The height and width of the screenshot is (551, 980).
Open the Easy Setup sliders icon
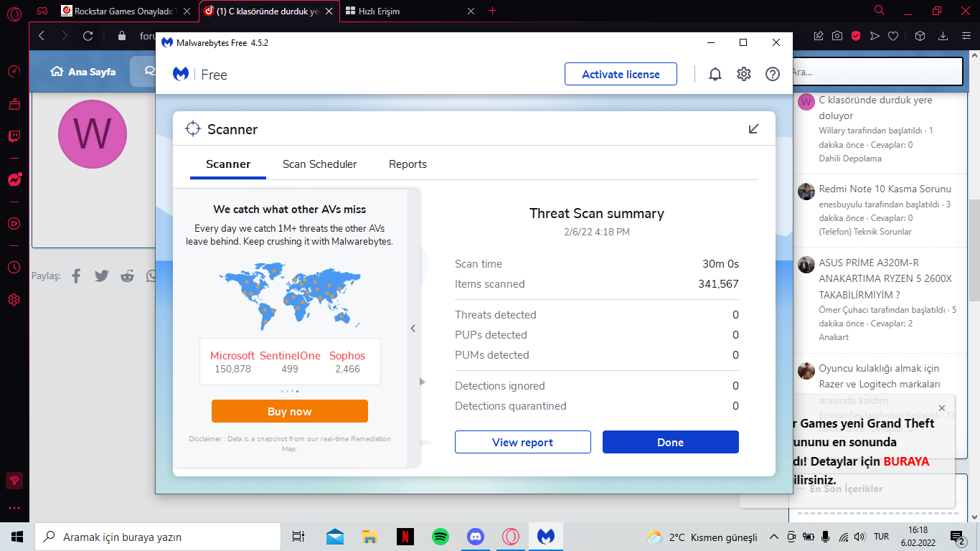point(965,36)
